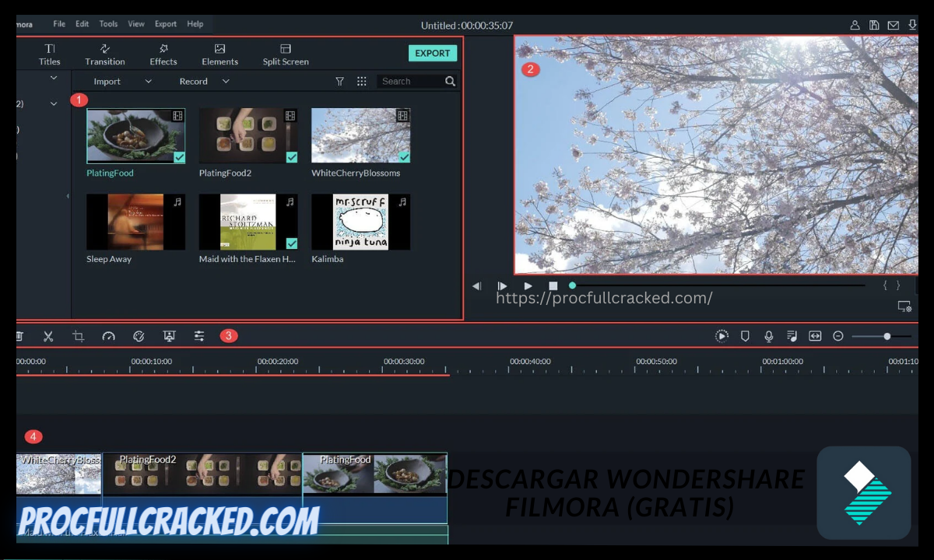Screen dimensions: 934x560
Task: Click the marker shield icon above timeline
Action: coord(745,336)
